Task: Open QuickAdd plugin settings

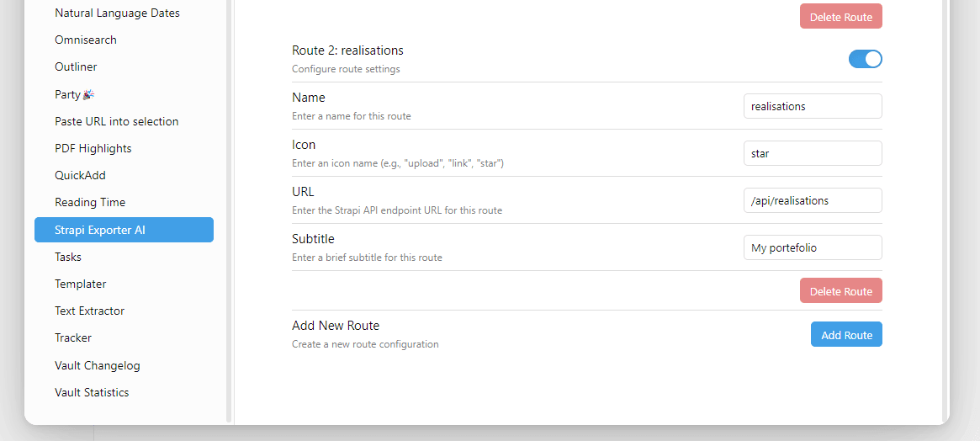Action: tap(80, 175)
